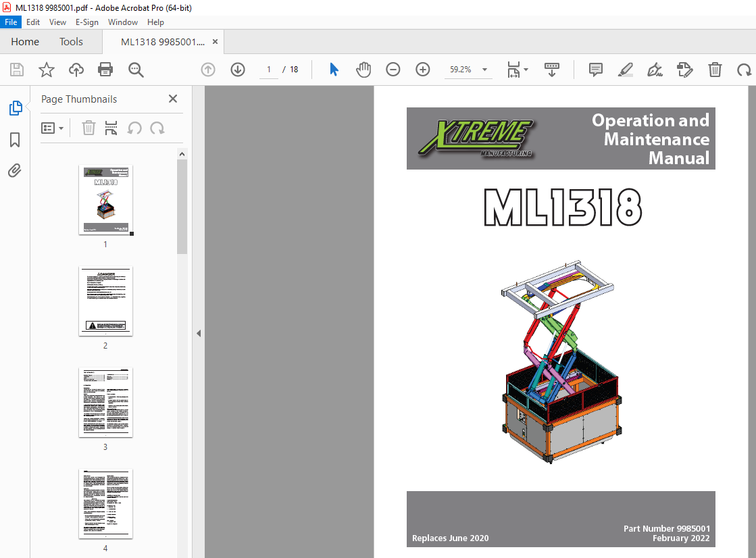The height and width of the screenshot is (558, 756).
Task: Click the stamp tool icon
Action: (x=684, y=70)
